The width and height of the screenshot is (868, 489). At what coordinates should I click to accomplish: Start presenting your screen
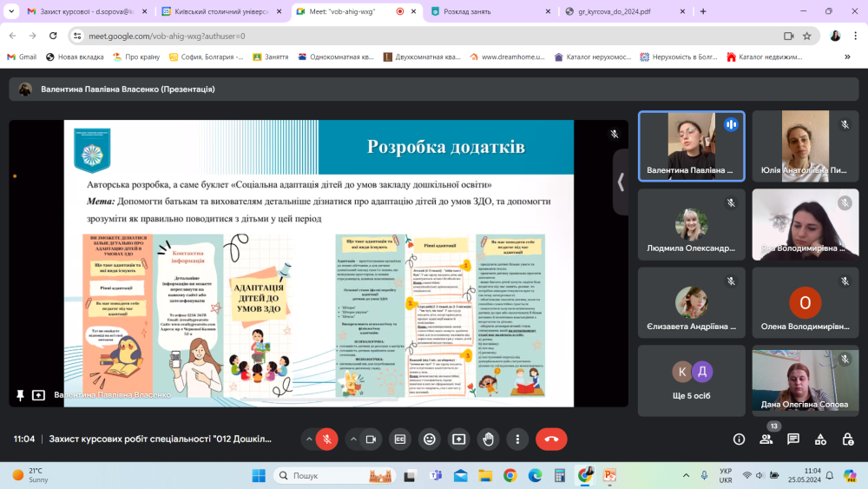point(458,439)
